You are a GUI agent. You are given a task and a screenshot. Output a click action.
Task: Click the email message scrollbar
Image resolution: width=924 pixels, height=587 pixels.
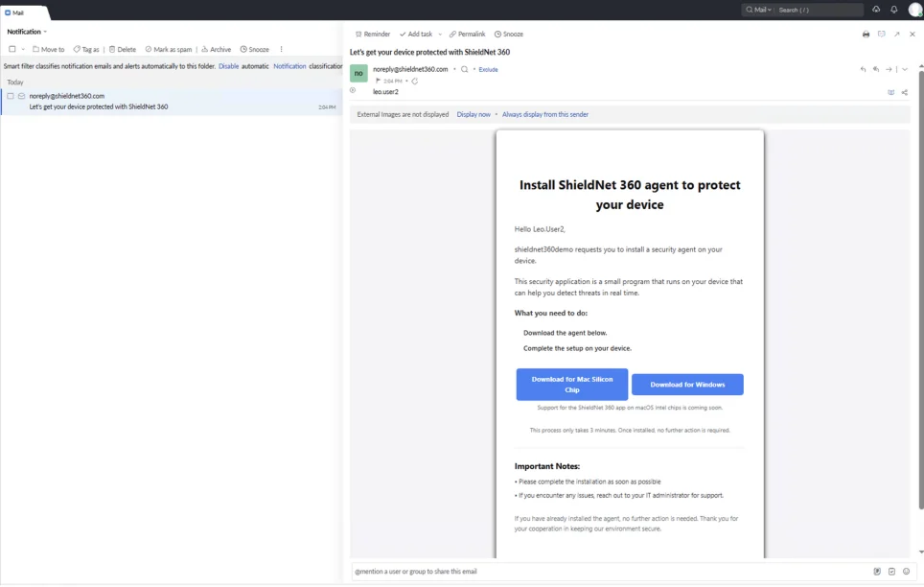point(921,289)
